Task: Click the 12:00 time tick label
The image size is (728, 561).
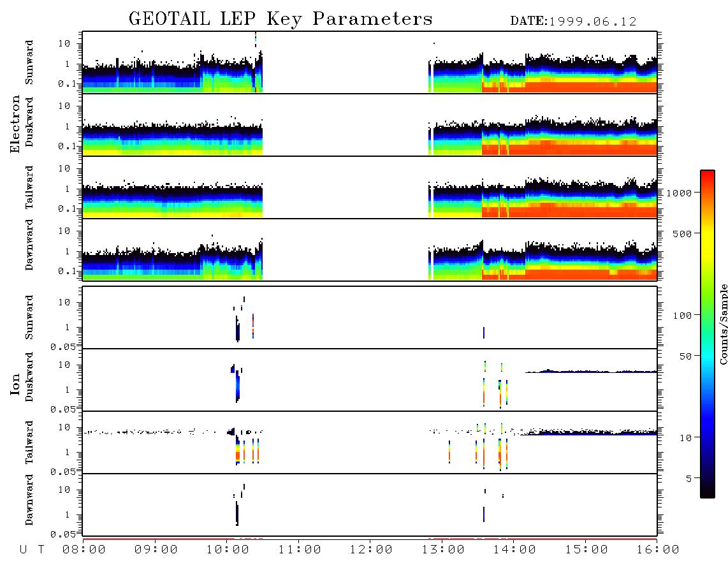Action: 371,550
